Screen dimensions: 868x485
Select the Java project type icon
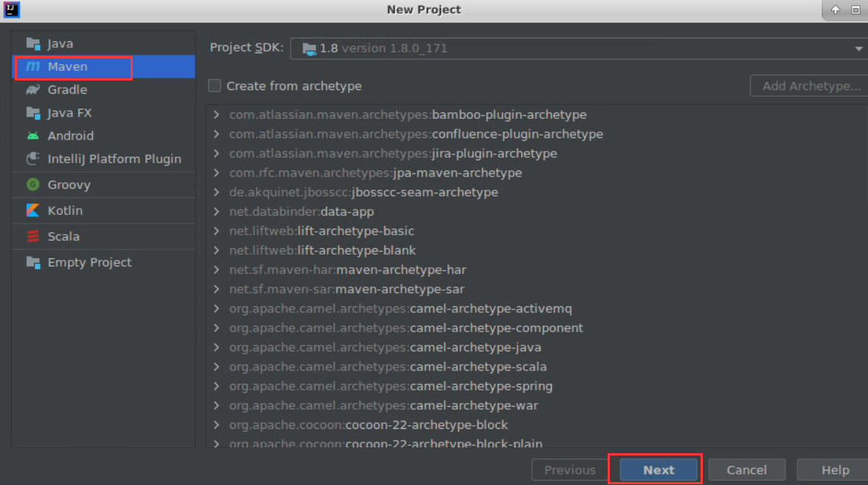32,44
